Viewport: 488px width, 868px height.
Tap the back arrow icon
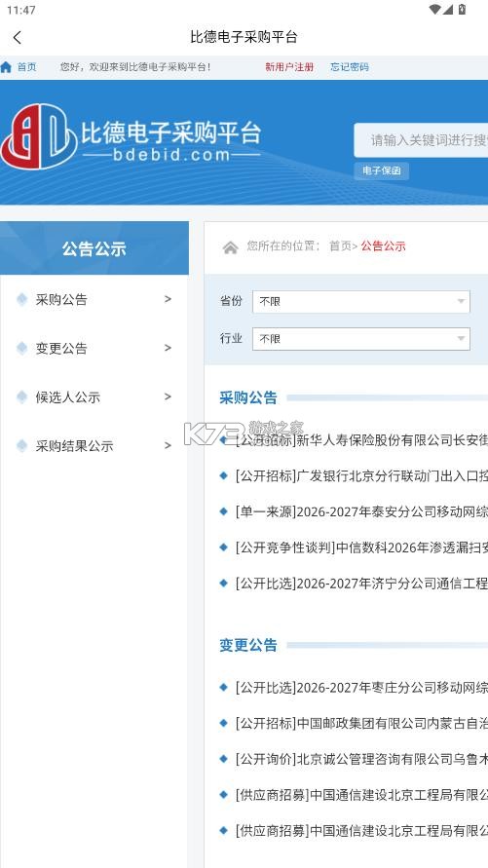[x=18, y=38]
